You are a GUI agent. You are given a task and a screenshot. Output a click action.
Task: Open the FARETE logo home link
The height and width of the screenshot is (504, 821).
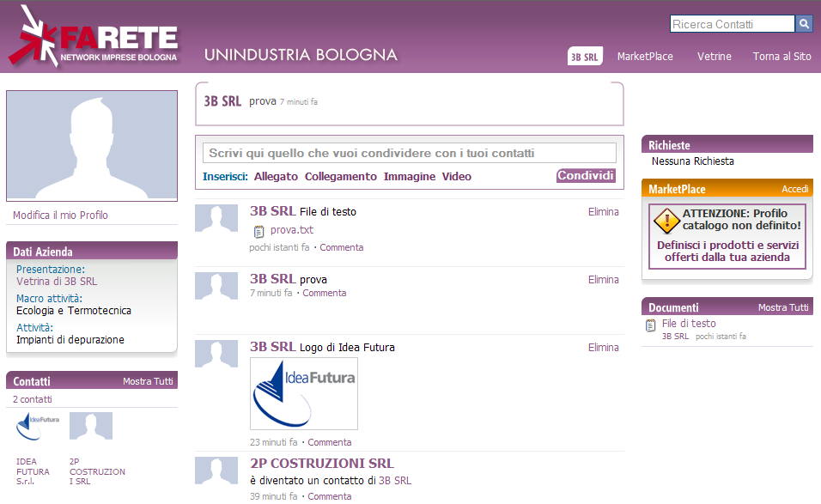(x=94, y=37)
